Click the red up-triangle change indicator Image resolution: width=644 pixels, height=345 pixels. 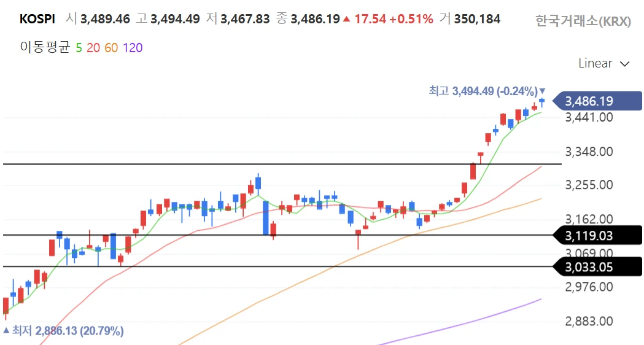click(x=347, y=20)
